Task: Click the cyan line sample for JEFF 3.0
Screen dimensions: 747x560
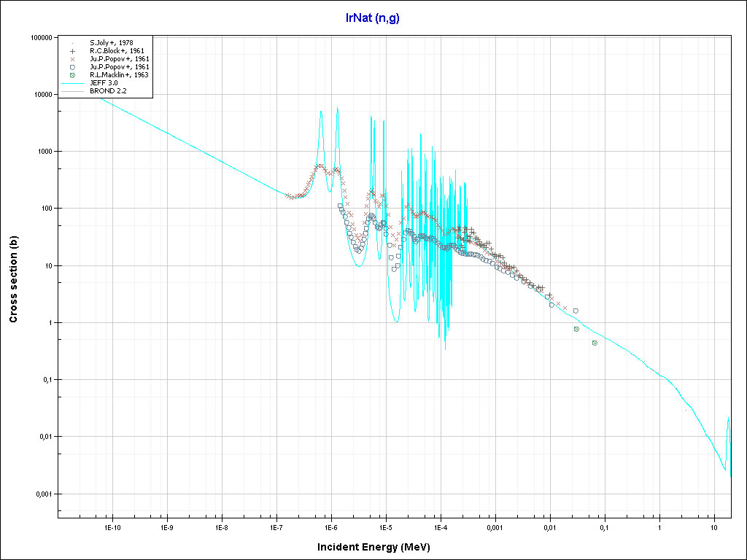Action: point(73,84)
